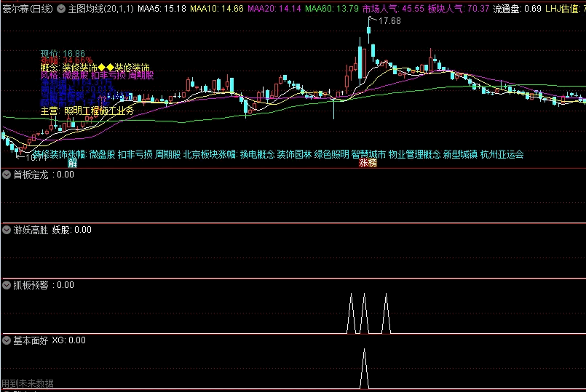Click the yellow 概念: 装修装饰 line

[x=95, y=68]
